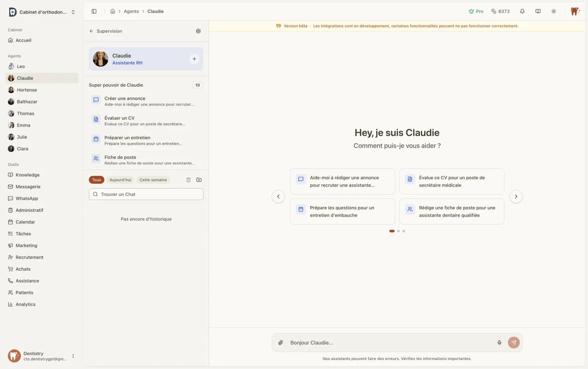Toggle the sidebar panel visibility
The height and width of the screenshot is (369, 588).
(94, 11)
